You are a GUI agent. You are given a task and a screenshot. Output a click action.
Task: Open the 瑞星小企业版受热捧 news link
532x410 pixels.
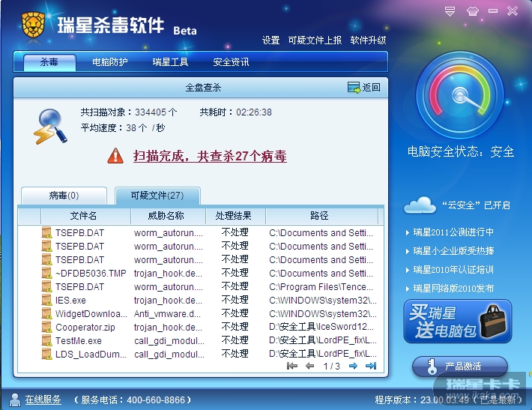pyautogui.click(x=453, y=251)
